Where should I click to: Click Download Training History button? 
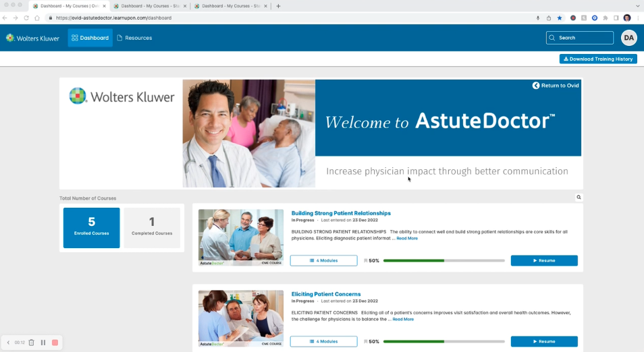[x=597, y=59]
